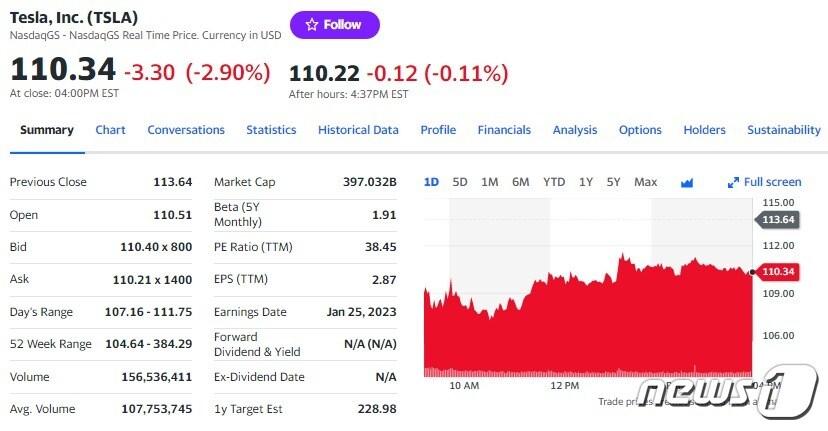Click the 110.34 current price marker
This screenshot has width=828, height=431.
coord(777,271)
